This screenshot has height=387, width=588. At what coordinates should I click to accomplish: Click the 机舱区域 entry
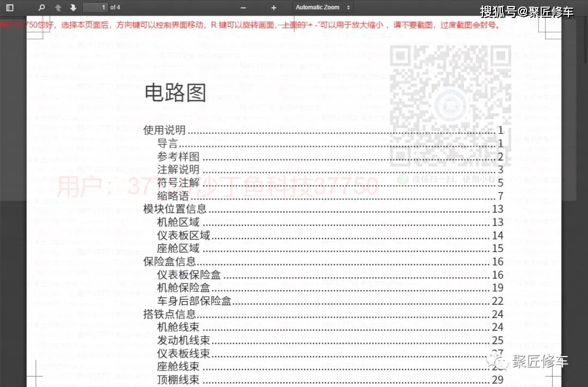[330, 222]
